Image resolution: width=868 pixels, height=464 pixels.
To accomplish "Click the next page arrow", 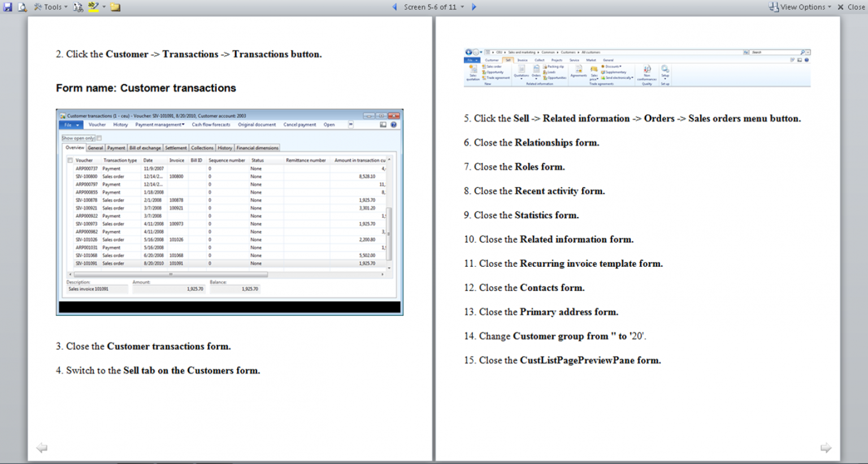I will [474, 7].
